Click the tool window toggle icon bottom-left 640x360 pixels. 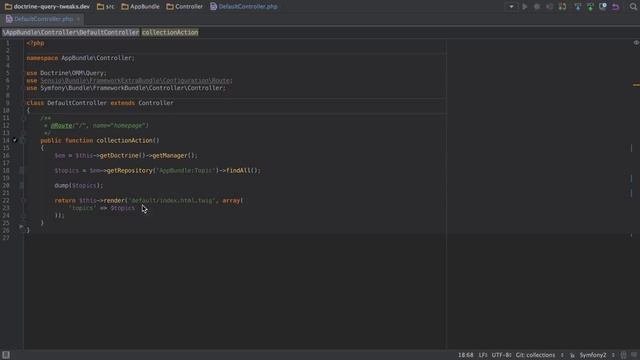(6, 355)
